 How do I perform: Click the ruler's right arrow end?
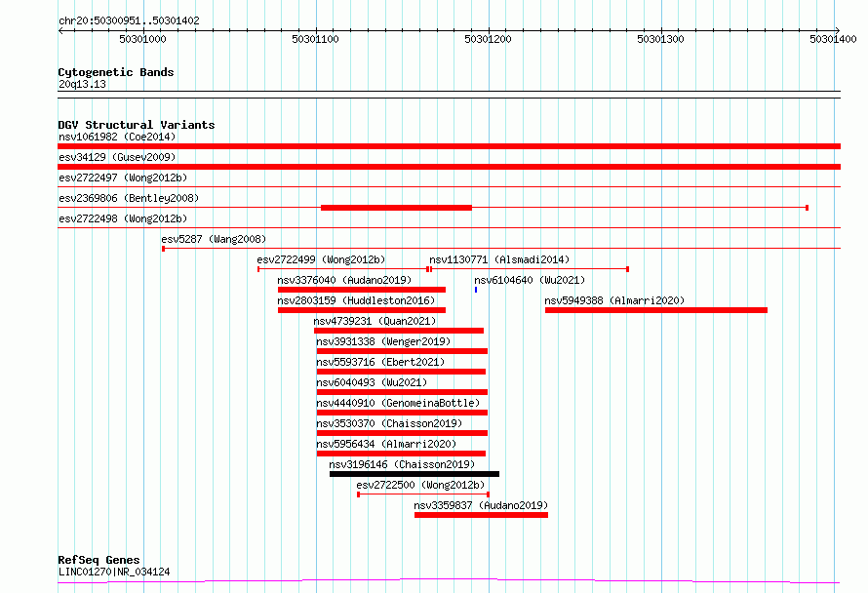point(838,31)
